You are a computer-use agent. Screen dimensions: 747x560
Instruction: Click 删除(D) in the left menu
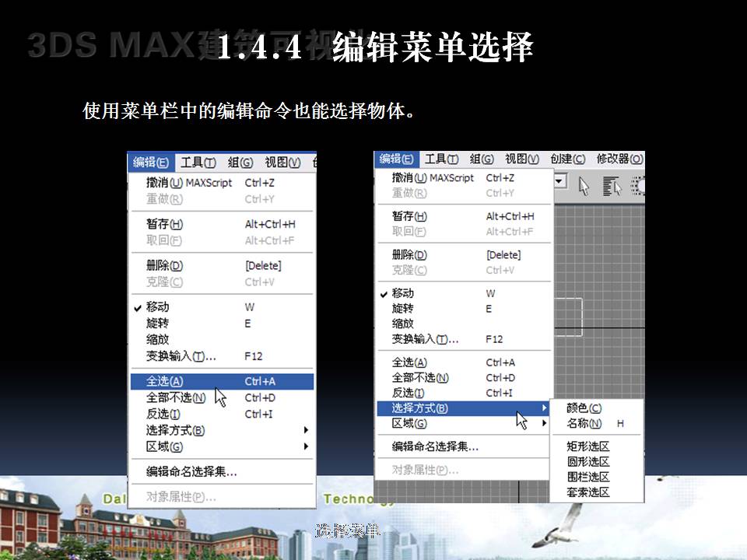coord(164,265)
